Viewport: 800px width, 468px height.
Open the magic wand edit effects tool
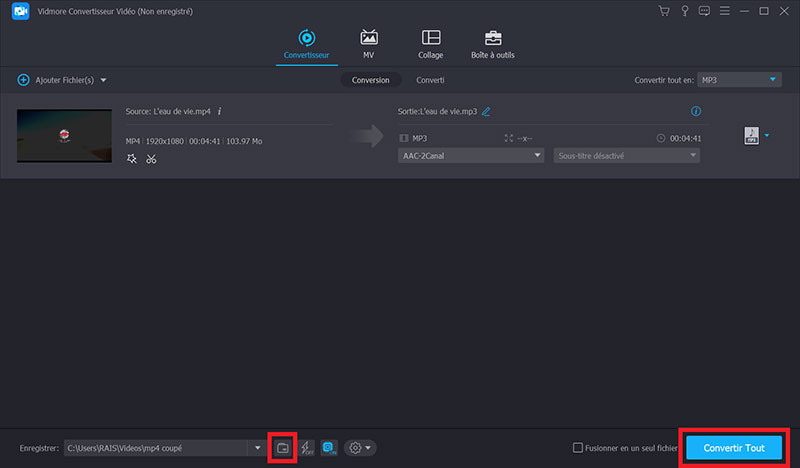point(132,159)
